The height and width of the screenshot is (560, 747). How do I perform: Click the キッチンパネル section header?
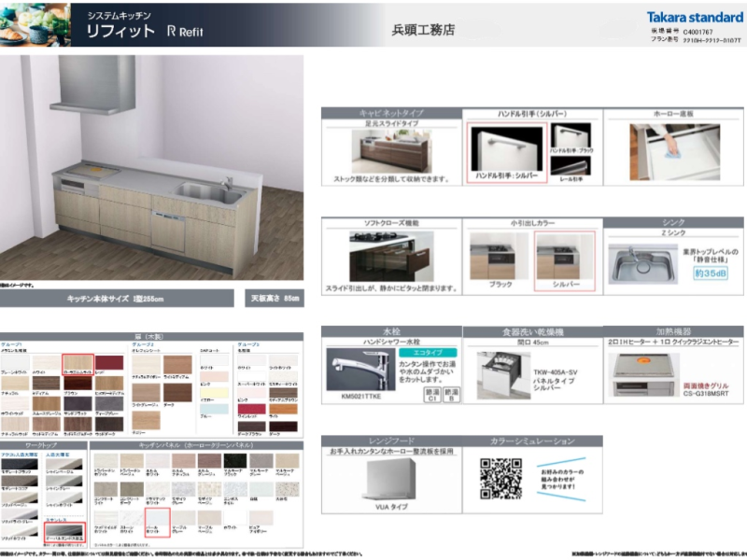(x=196, y=445)
